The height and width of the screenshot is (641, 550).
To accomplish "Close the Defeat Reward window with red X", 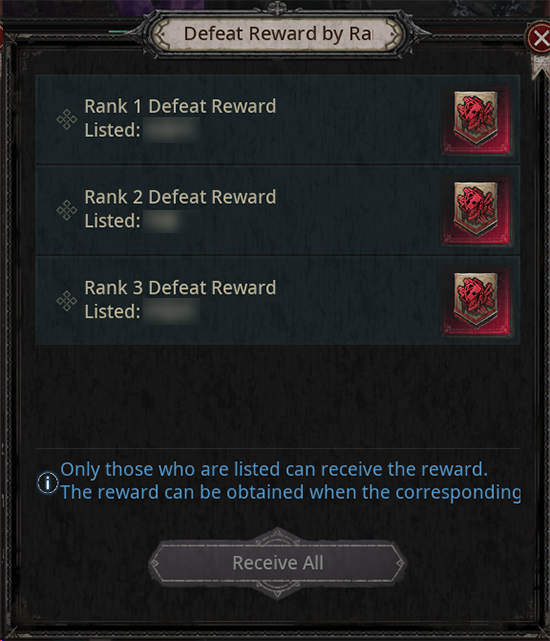I will [539, 38].
